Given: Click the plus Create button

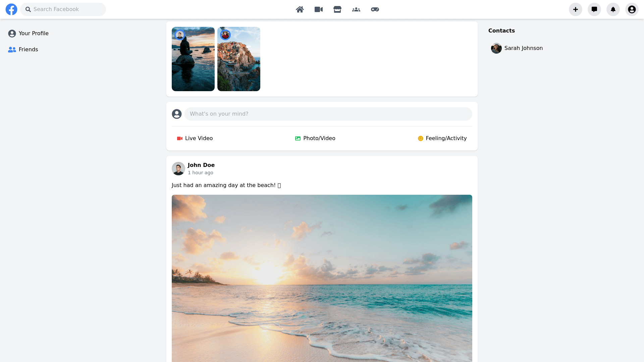Looking at the screenshot, I should [x=576, y=9].
